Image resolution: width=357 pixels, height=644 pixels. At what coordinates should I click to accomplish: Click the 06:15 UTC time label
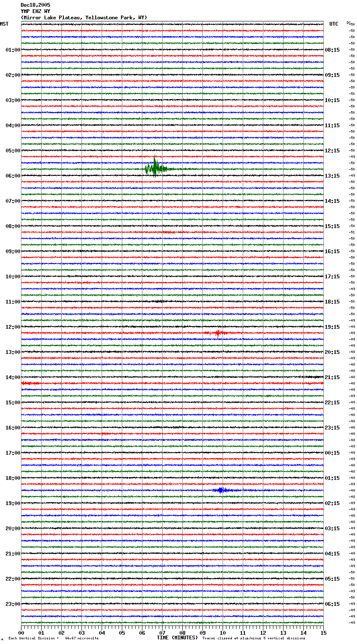pos(332,604)
